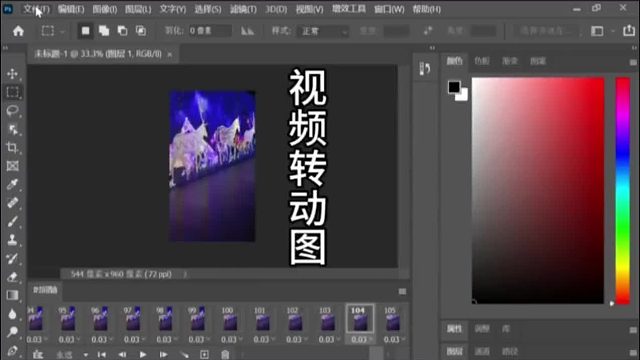Select the Blur tool
The image size is (640, 360).
point(12,313)
